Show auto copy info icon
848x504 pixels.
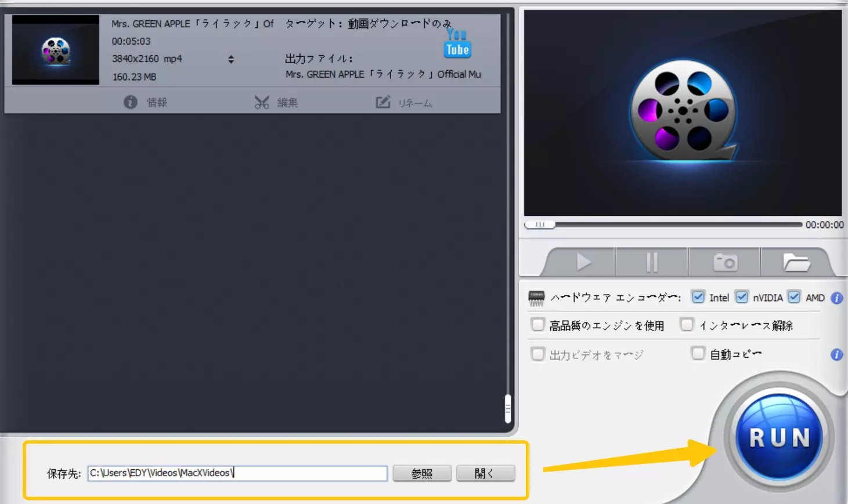click(836, 354)
